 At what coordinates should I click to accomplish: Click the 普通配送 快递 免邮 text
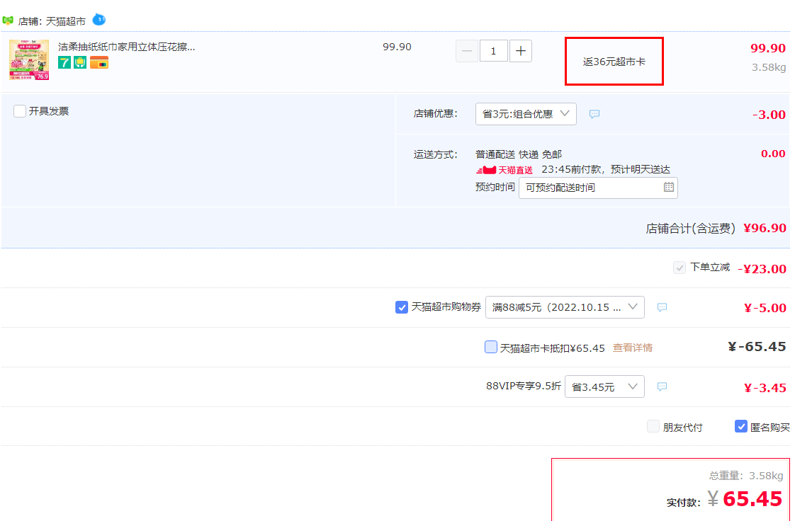[519, 154]
